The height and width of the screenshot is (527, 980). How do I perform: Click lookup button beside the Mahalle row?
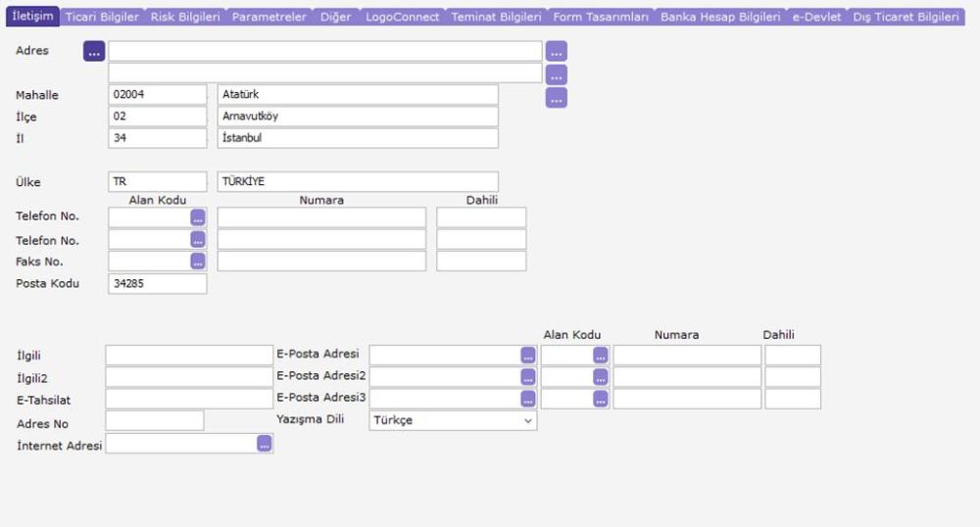[557, 97]
